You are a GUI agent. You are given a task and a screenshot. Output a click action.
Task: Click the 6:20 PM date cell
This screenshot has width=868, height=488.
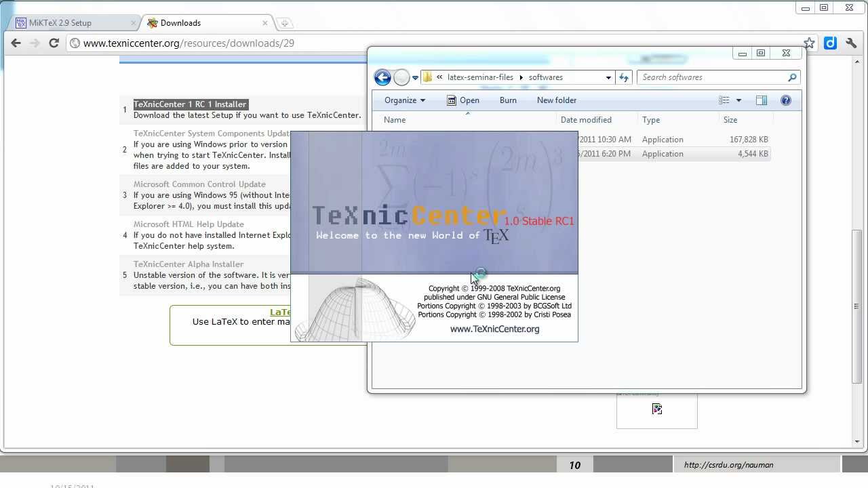(605, 154)
